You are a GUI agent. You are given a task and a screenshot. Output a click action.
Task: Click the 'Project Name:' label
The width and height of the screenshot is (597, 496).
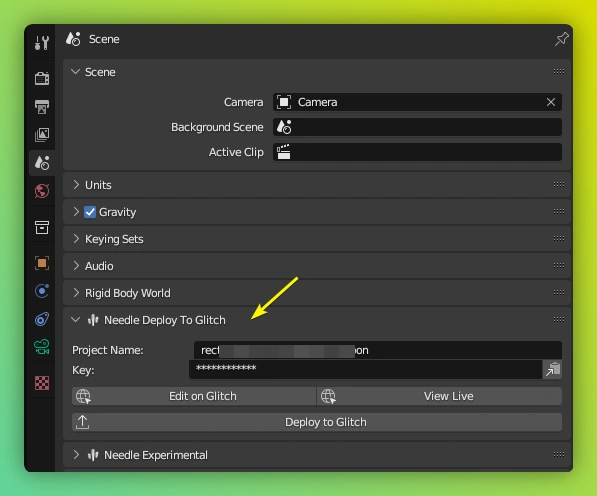(108, 350)
